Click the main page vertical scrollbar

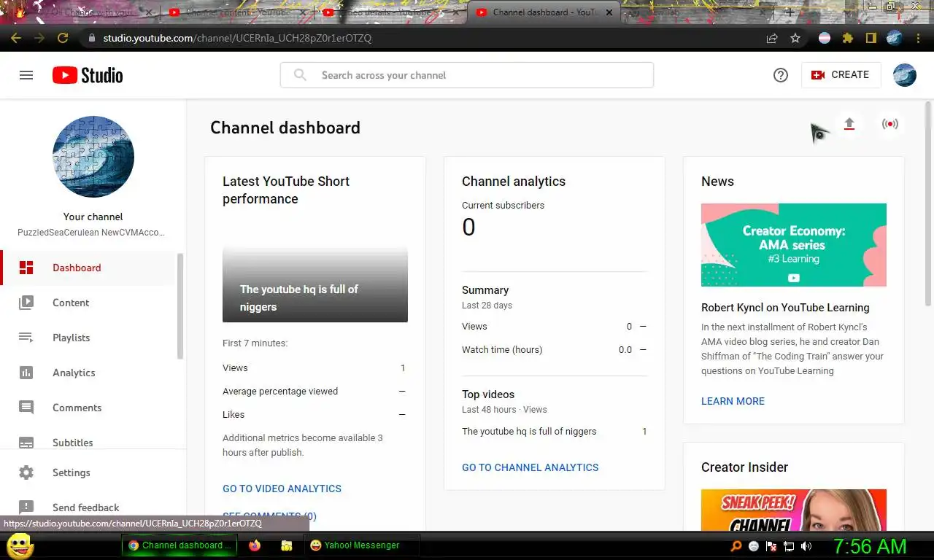coord(928,204)
